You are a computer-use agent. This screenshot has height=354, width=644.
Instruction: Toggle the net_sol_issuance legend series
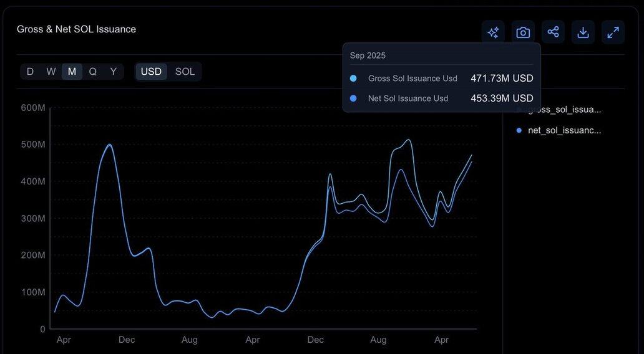(564, 130)
